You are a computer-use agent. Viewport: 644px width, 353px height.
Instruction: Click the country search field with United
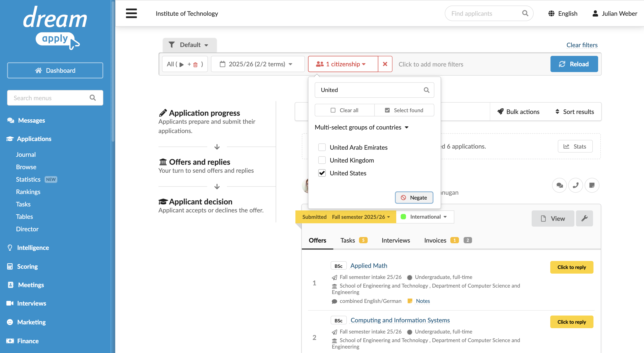coord(374,90)
